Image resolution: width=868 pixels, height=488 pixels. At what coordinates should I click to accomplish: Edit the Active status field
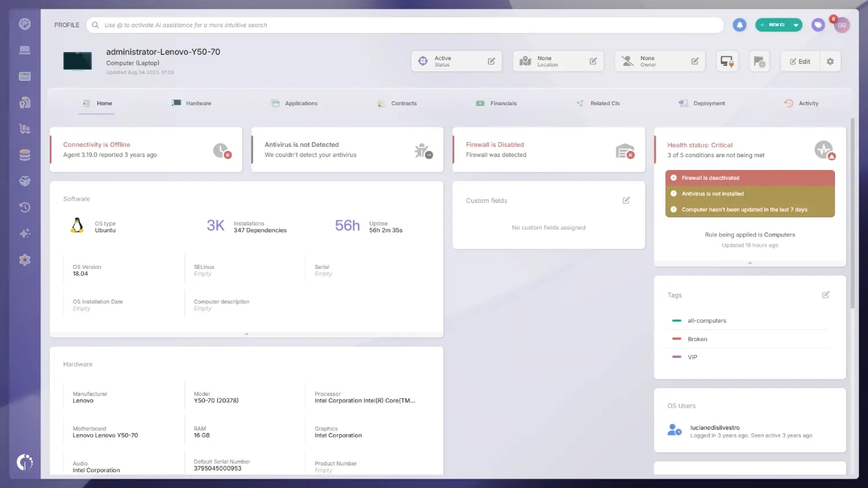(491, 61)
